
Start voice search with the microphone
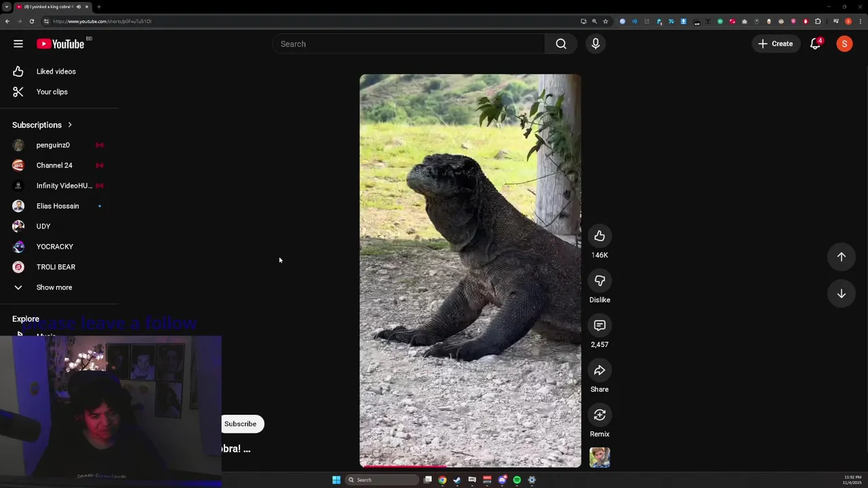595,44
